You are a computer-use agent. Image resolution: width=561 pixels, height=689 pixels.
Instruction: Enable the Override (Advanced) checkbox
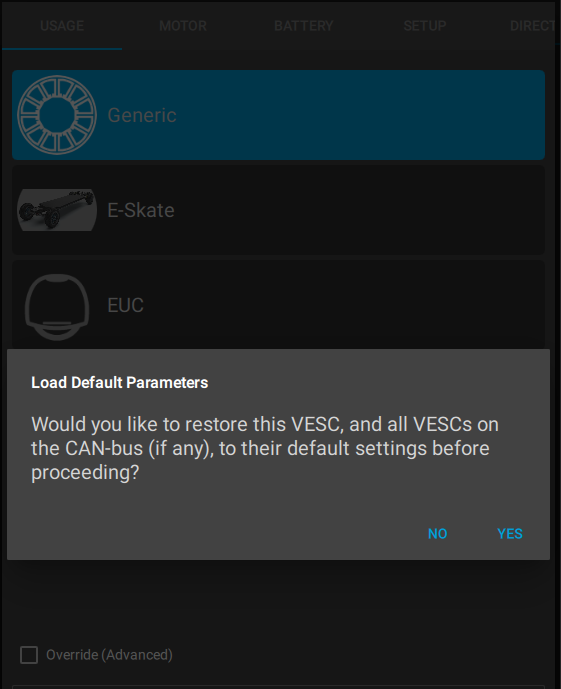click(x=29, y=655)
